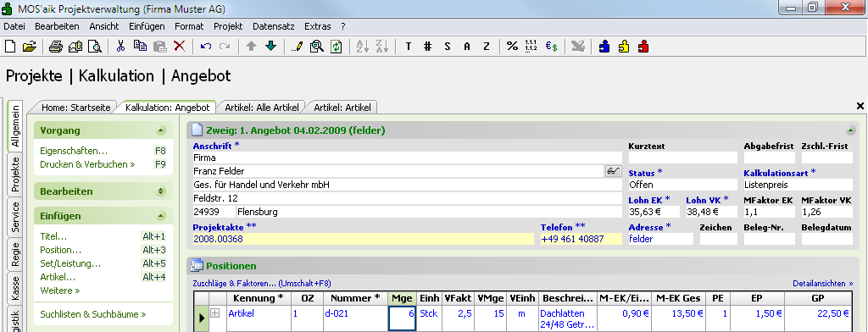Click the Copy icon
This screenshot has width=868, height=332.
(x=140, y=47)
